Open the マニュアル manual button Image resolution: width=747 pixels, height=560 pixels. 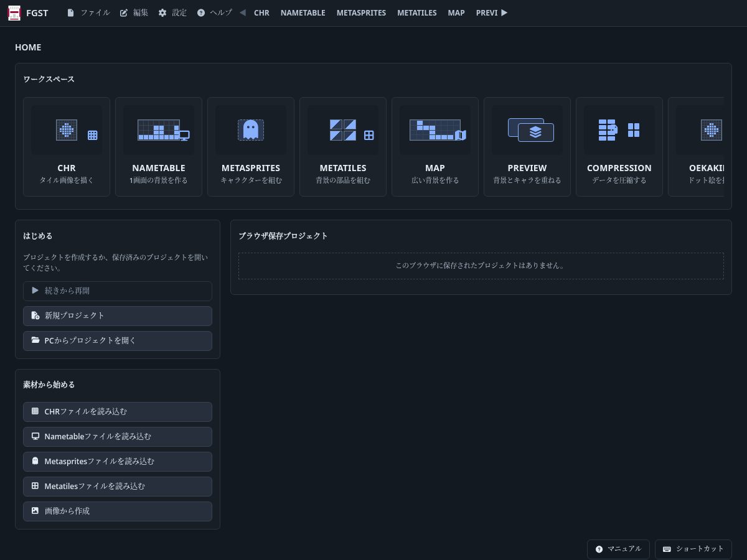618,549
